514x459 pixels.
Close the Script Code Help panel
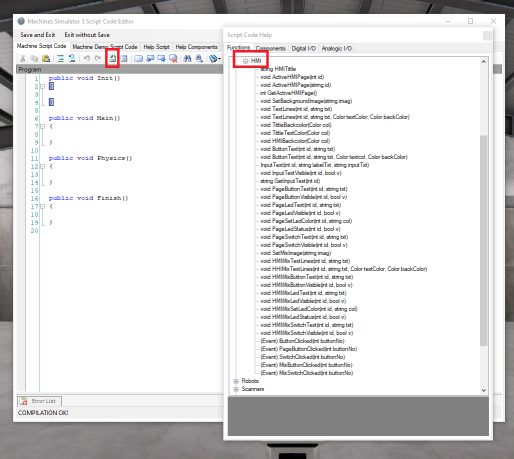pos(487,35)
